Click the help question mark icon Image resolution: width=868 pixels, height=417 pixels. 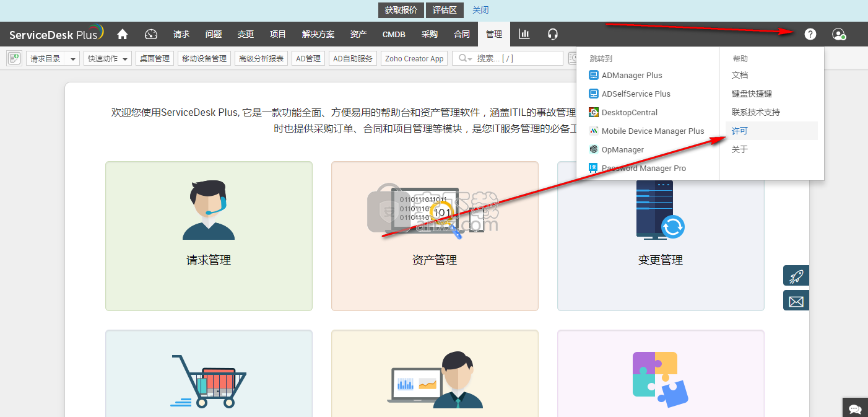810,34
